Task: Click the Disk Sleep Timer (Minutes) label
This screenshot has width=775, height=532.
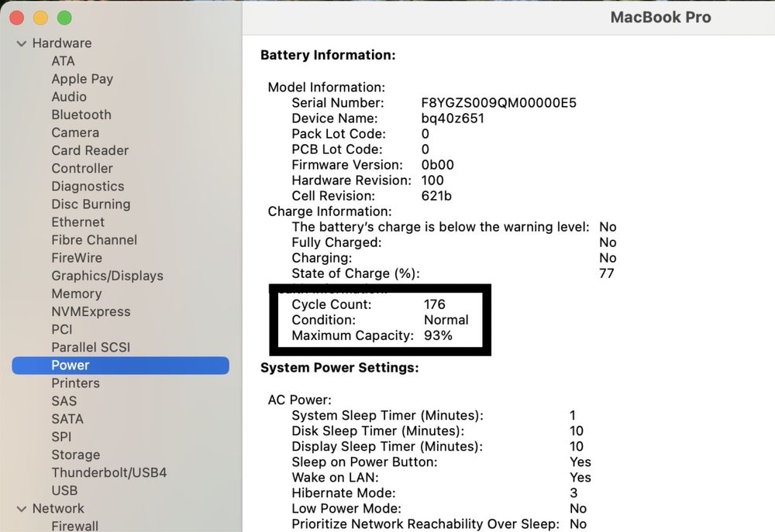Action: [x=378, y=431]
